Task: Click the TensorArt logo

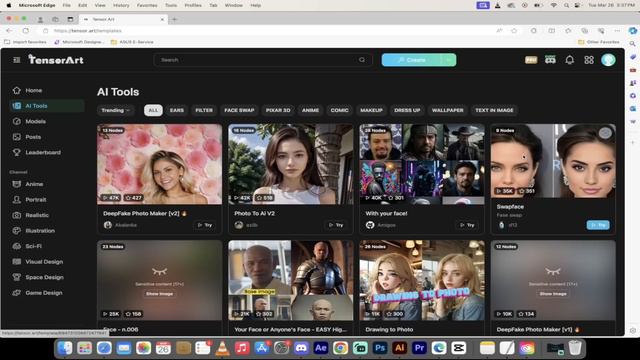Action: tap(56, 60)
